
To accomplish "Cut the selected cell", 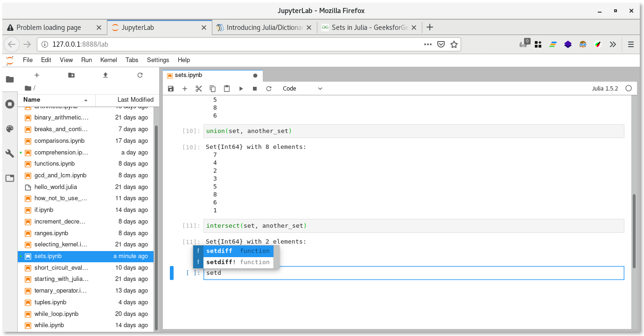I will [x=198, y=88].
